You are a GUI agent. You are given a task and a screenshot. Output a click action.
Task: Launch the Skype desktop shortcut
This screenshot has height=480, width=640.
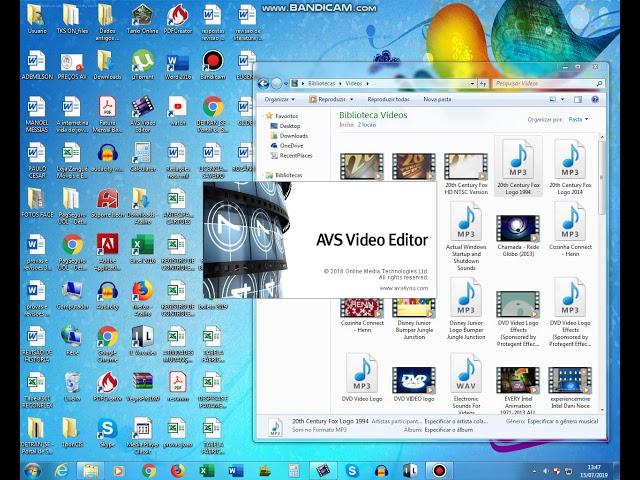107,429
